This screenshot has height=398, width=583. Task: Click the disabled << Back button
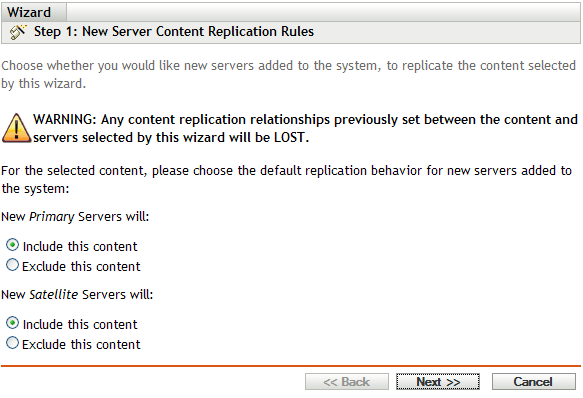347,382
